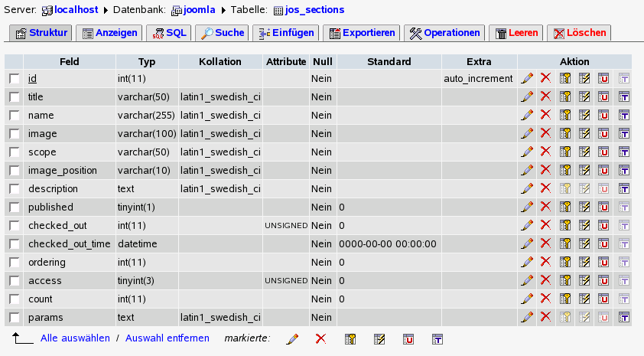Edit the scope field with pencil icon

[527, 152]
